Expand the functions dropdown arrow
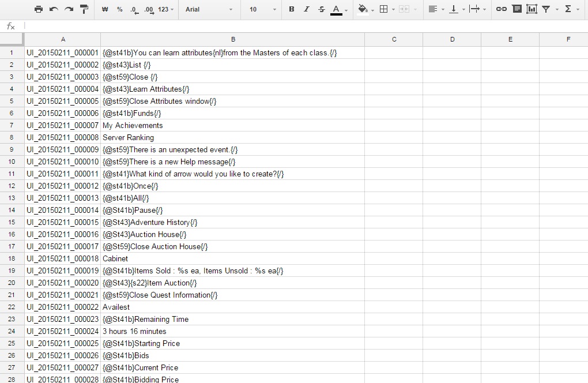Viewport: 588px width, 383px height. click(x=578, y=10)
